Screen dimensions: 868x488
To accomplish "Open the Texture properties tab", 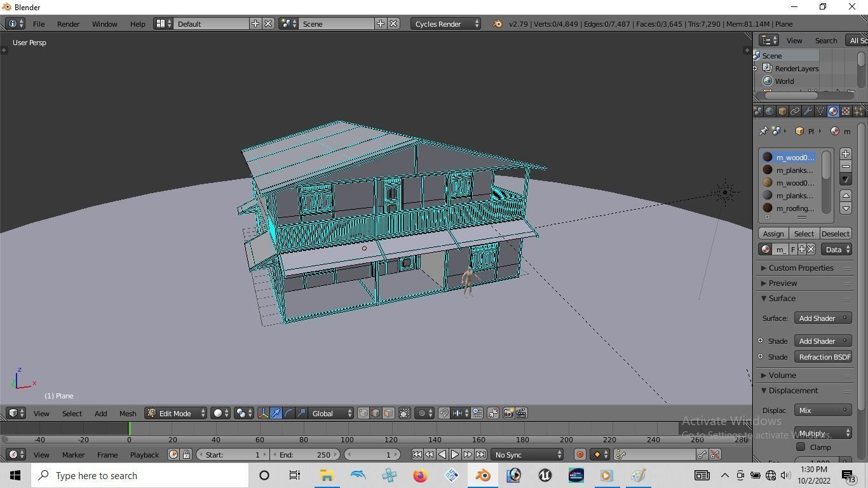I will coord(846,111).
